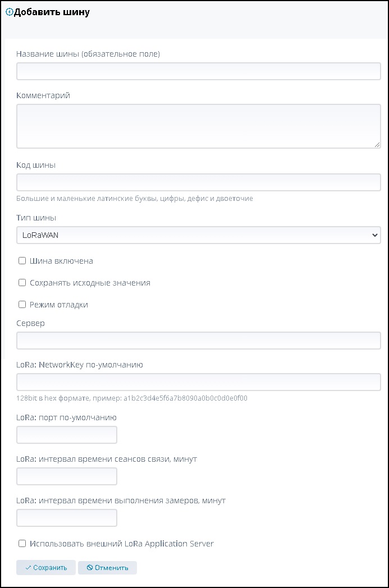Image resolution: width=389 pixels, height=588 pixels.
Task: Click into the Сервер input field
Action: point(199,341)
